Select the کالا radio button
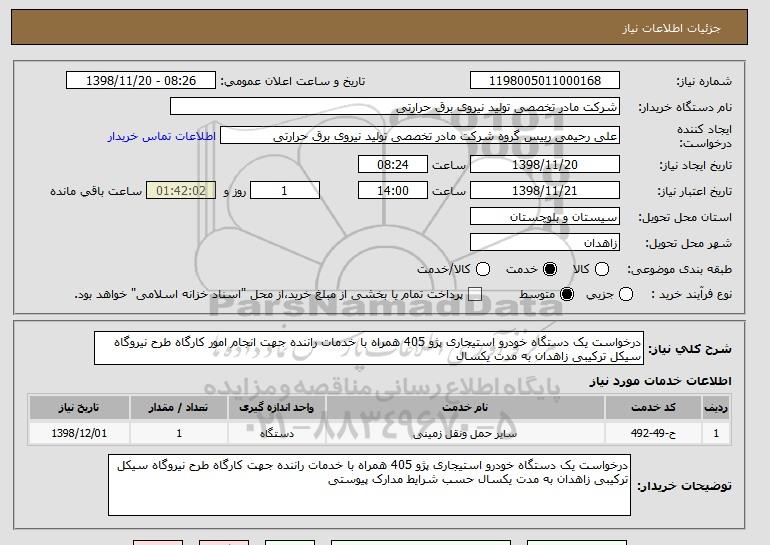Screen dimensions: 770x545 pos(602,269)
